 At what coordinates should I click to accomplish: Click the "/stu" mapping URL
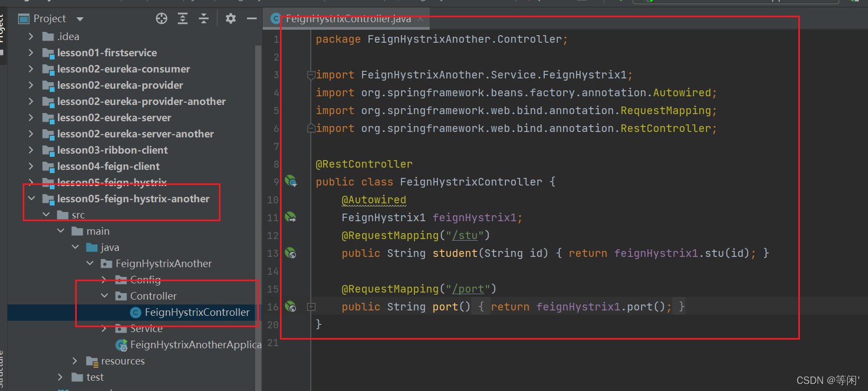pos(465,235)
